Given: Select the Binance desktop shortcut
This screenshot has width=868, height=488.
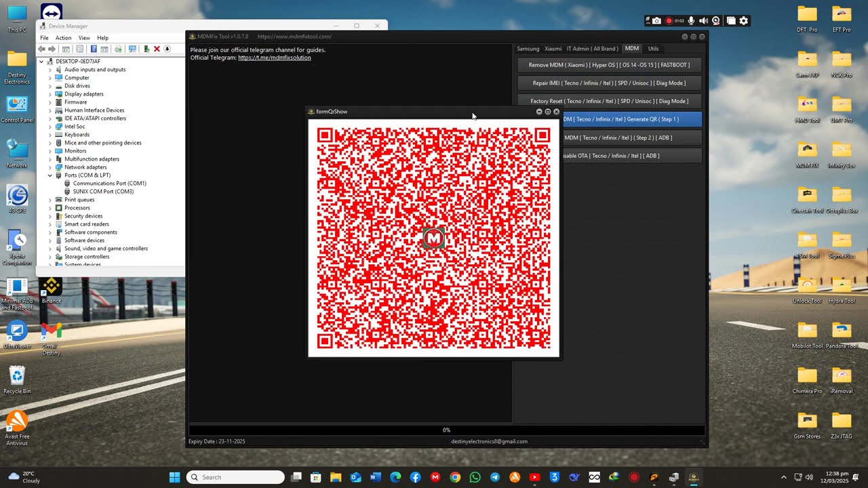Looking at the screenshot, I should (52, 291).
